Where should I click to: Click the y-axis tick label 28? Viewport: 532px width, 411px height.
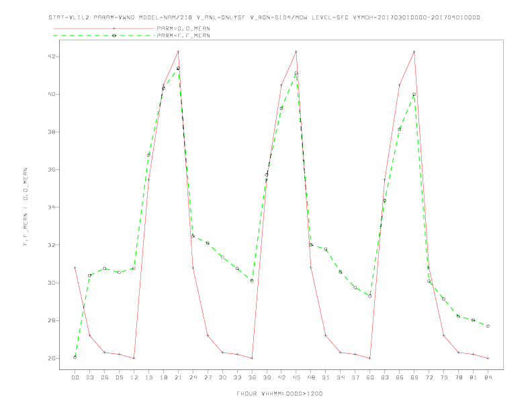(51, 320)
